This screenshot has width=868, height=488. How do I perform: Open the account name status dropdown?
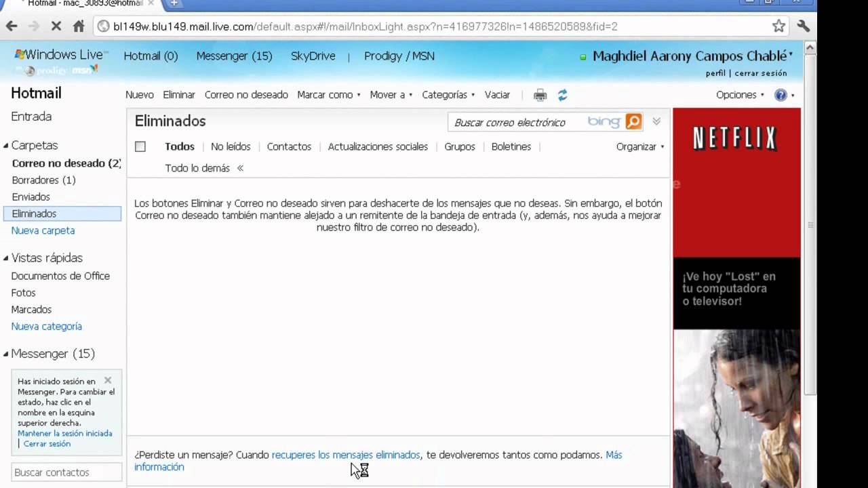[692, 56]
